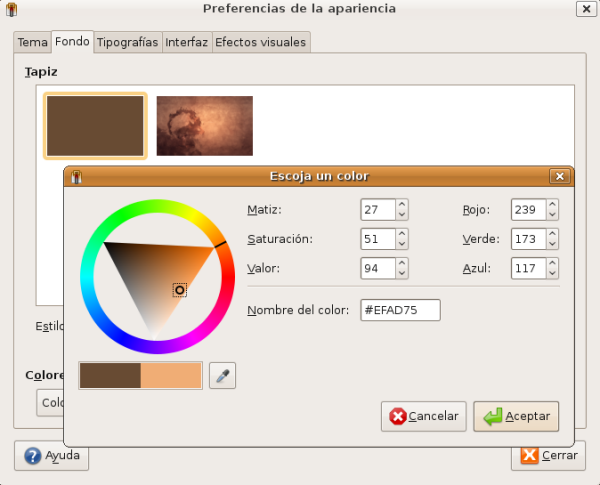The width and height of the screenshot is (600, 485).
Task: Close the Escoja un color dialog
Action: pos(559,176)
